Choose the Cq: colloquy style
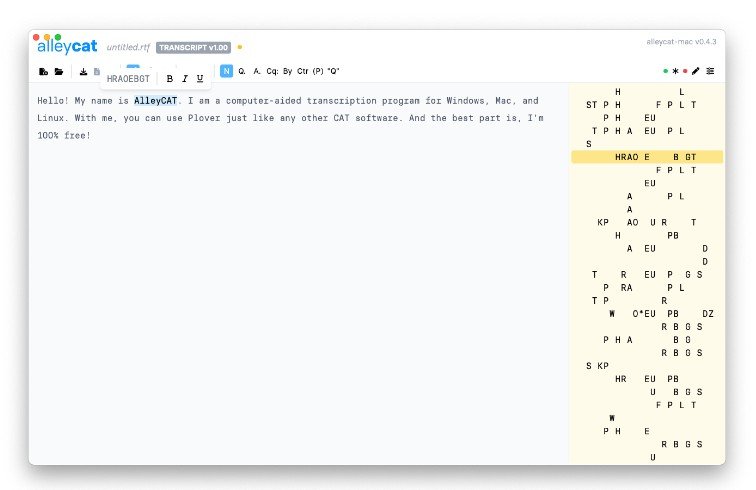This screenshot has height=490, width=756. pyautogui.click(x=272, y=71)
